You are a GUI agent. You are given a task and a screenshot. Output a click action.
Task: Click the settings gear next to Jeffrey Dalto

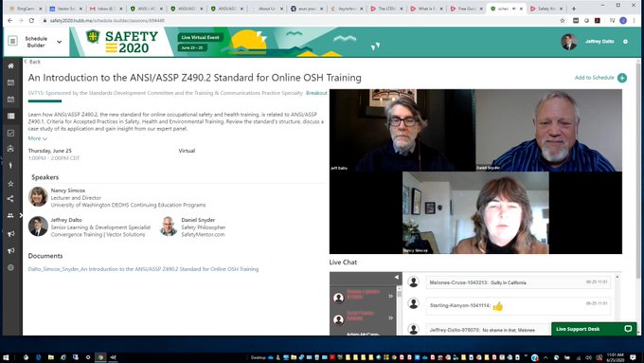625,42
